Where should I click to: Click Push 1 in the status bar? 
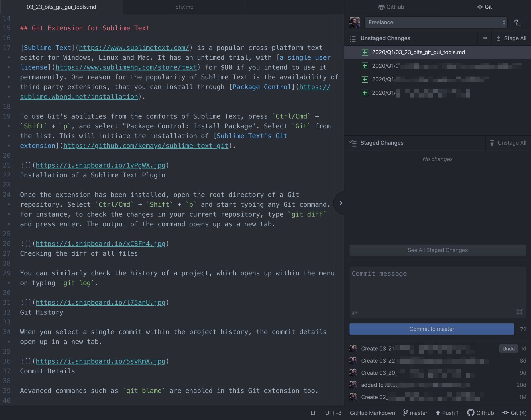447,413
